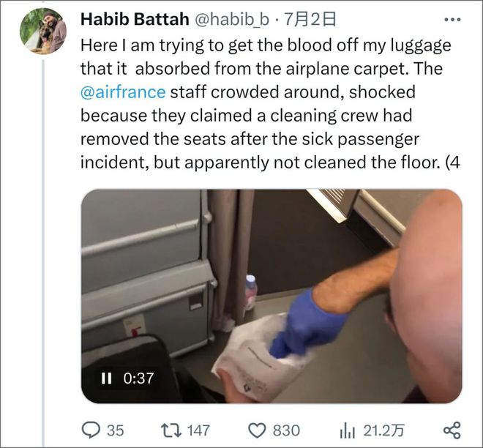This screenshot has width=483, height=448.
Task: Open the reply icon with 35 comments
Action: coord(91,430)
